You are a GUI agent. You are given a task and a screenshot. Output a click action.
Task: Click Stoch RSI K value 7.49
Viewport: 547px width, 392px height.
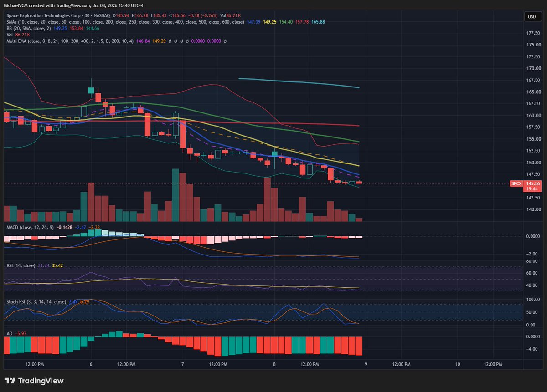pos(73,301)
